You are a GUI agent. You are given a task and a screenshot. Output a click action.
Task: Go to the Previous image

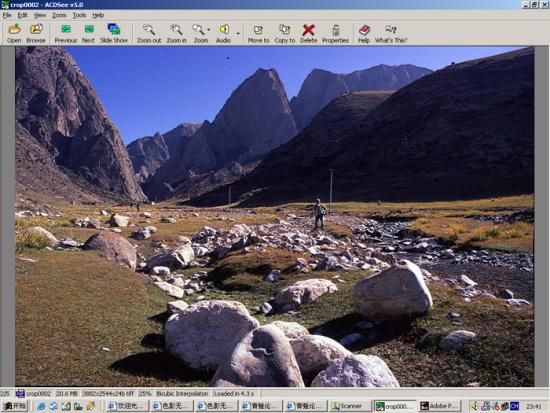tap(66, 34)
